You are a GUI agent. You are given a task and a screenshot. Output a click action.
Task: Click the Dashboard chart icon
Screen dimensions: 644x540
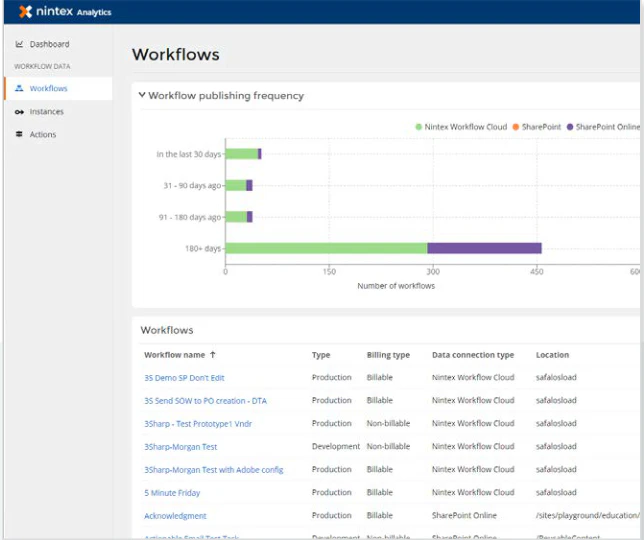tap(19, 44)
